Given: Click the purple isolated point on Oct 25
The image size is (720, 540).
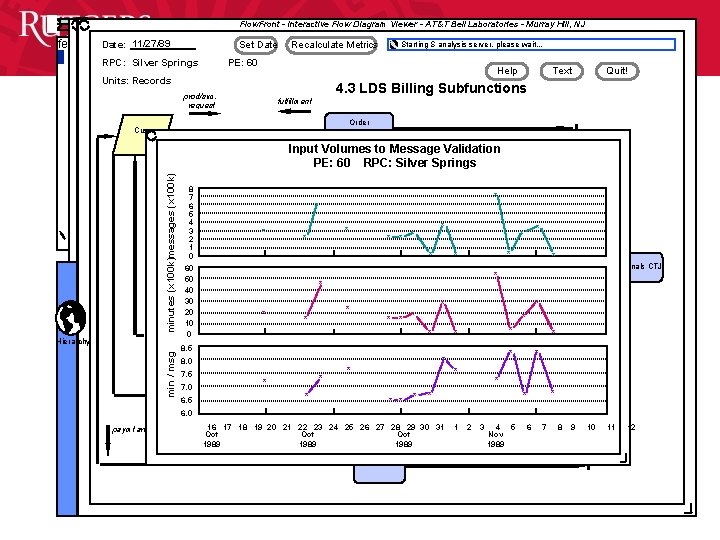Looking at the screenshot, I should (349, 368).
